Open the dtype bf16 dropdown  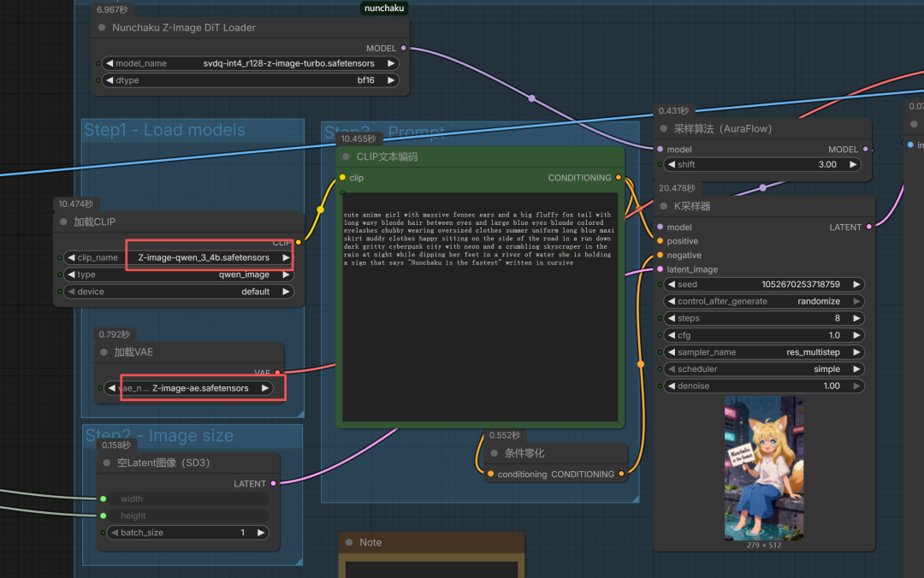click(x=251, y=80)
